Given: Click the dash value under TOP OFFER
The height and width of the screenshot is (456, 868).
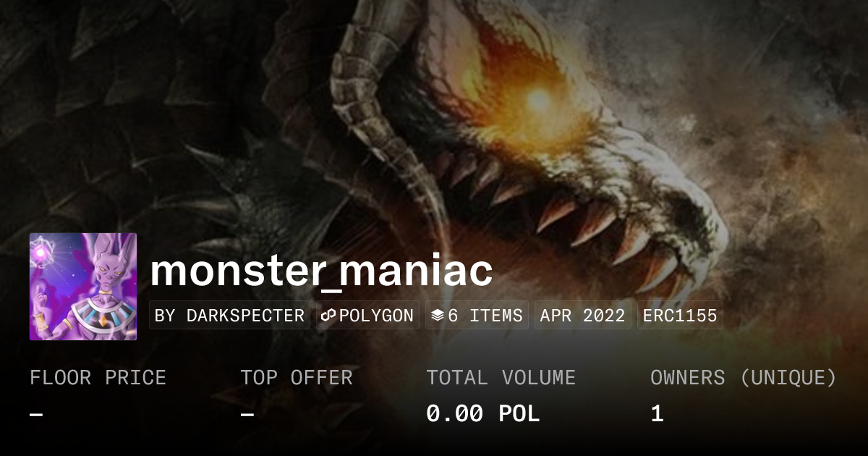Looking at the screenshot, I should point(247,414).
